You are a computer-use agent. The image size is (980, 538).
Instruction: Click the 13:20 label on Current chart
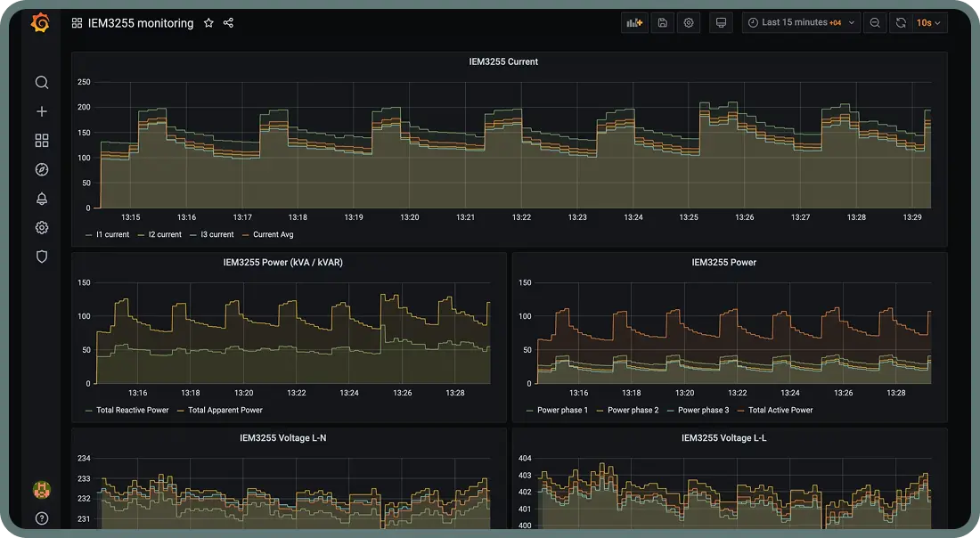[x=410, y=217]
